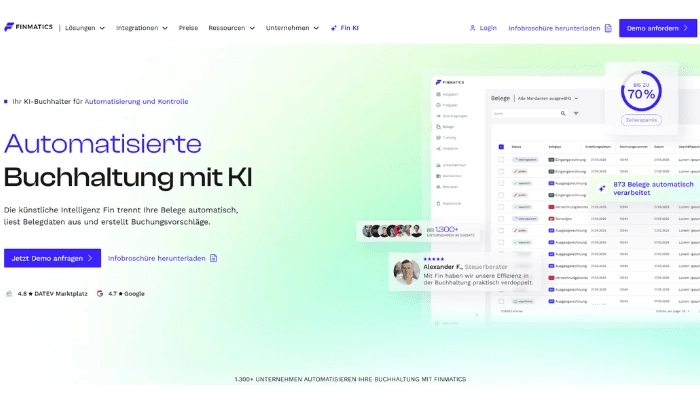Image resolution: width=700 pixels, height=400 pixels.
Task: Open the Fin KI page
Action: pyautogui.click(x=345, y=28)
